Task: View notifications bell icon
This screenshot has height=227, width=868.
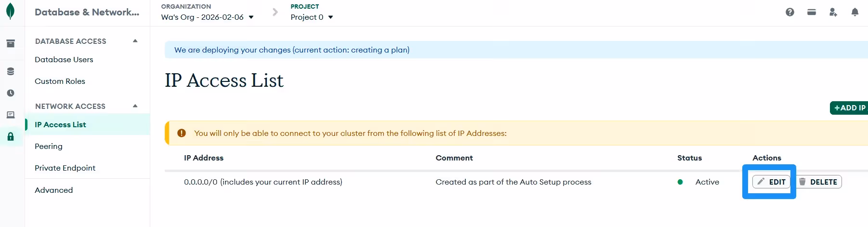Action: (x=855, y=12)
